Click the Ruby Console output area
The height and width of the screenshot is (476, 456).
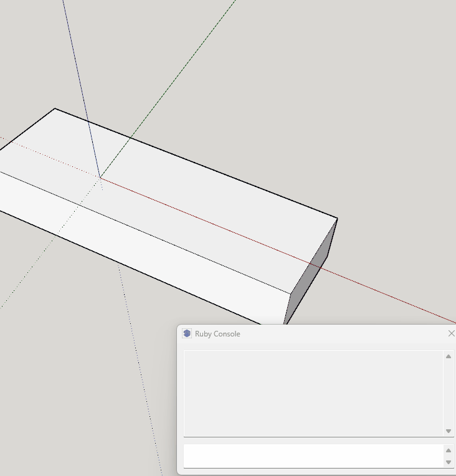(x=313, y=393)
